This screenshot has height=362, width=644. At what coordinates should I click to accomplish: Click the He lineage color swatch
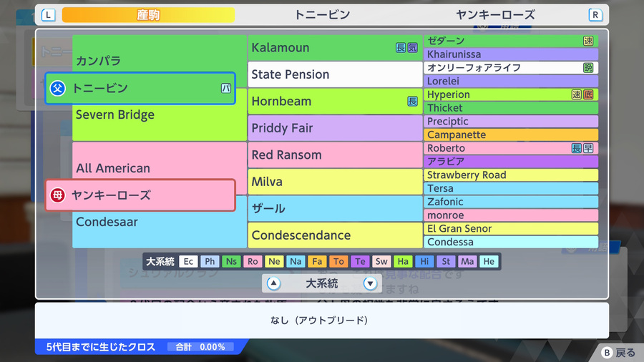click(x=489, y=261)
